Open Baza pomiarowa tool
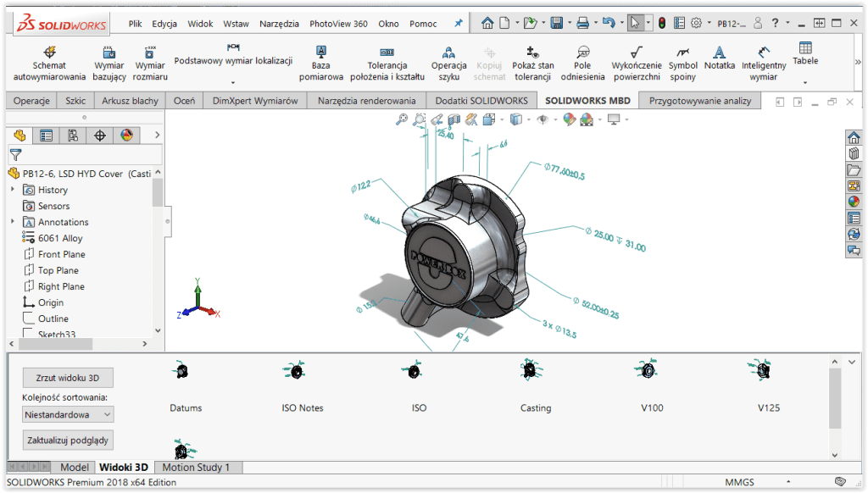 [321, 64]
